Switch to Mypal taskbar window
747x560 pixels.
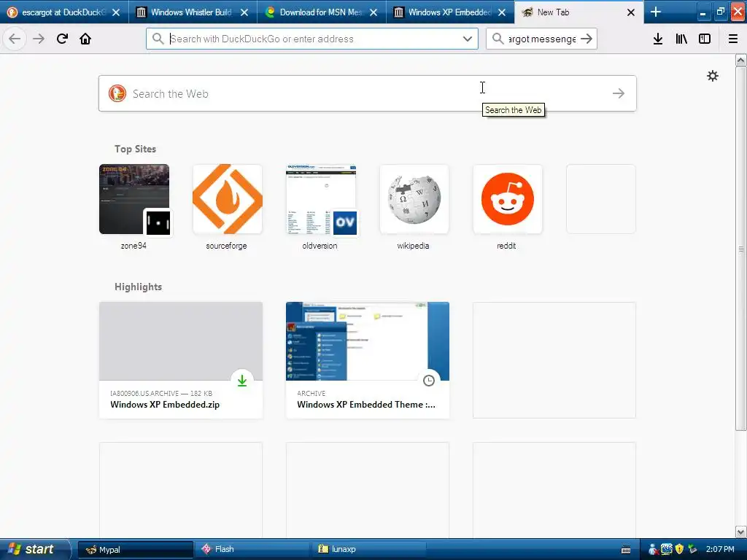[x=135, y=549]
